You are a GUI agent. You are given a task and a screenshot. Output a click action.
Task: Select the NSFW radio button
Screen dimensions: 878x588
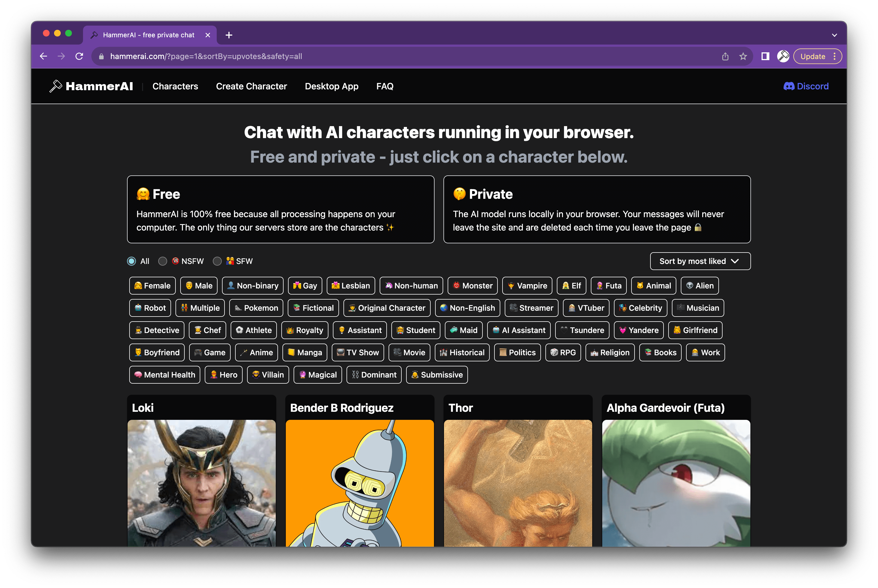pyautogui.click(x=162, y=261)
